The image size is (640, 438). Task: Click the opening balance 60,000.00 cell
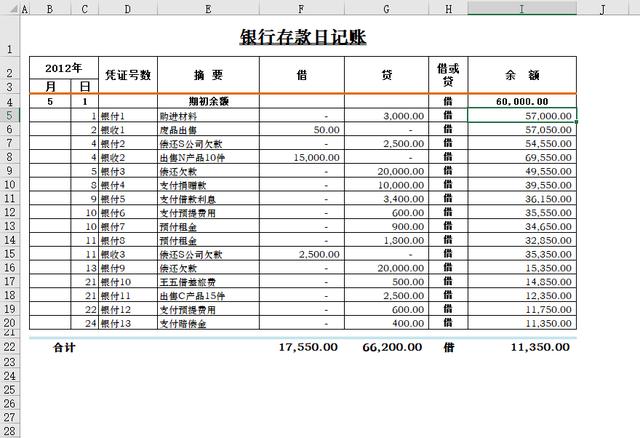point(522,101)
